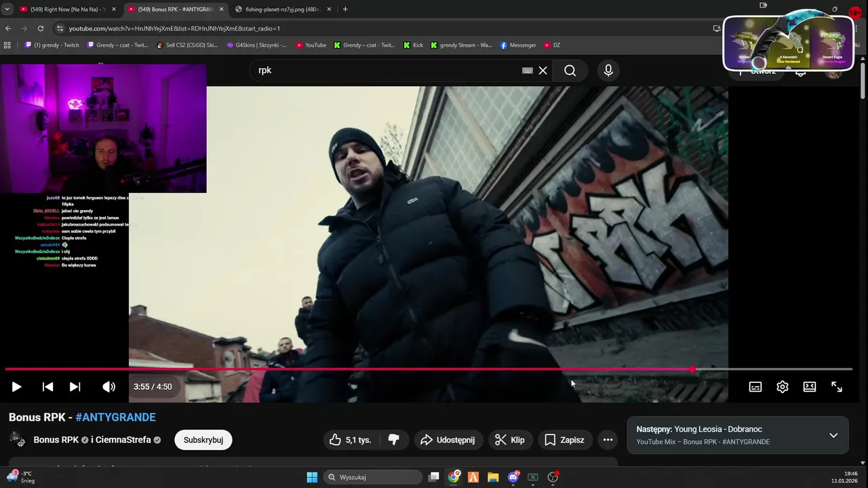Open the weather widget showing -3°C Śnieg
The width and height of the screenshot is (868, 488).
[20, 477]
